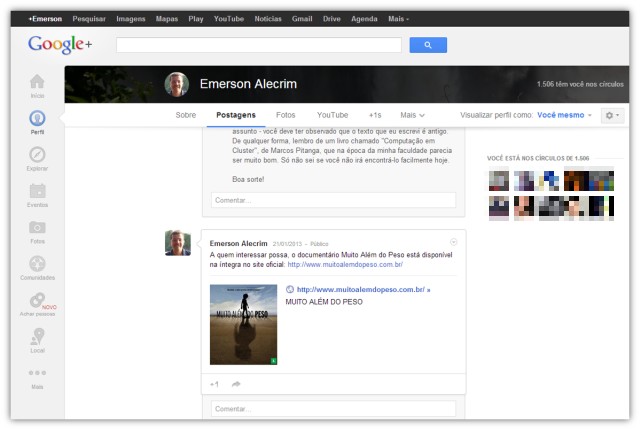Open the profile settings gear menu

coord(612,115)
